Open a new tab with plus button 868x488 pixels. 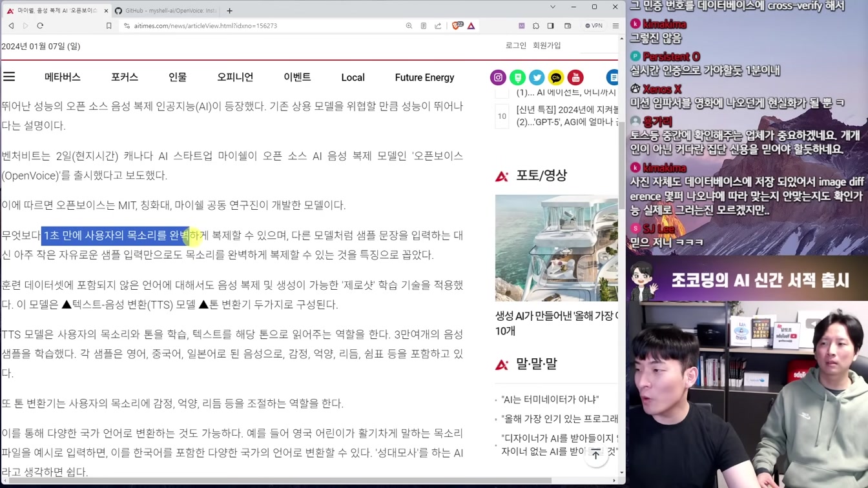[229, 10]
